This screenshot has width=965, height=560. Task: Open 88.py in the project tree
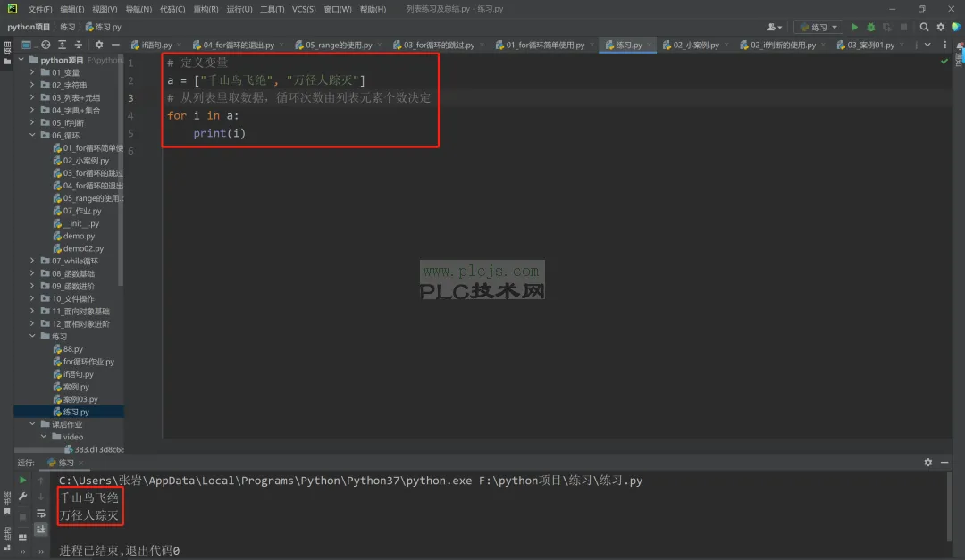72,349
